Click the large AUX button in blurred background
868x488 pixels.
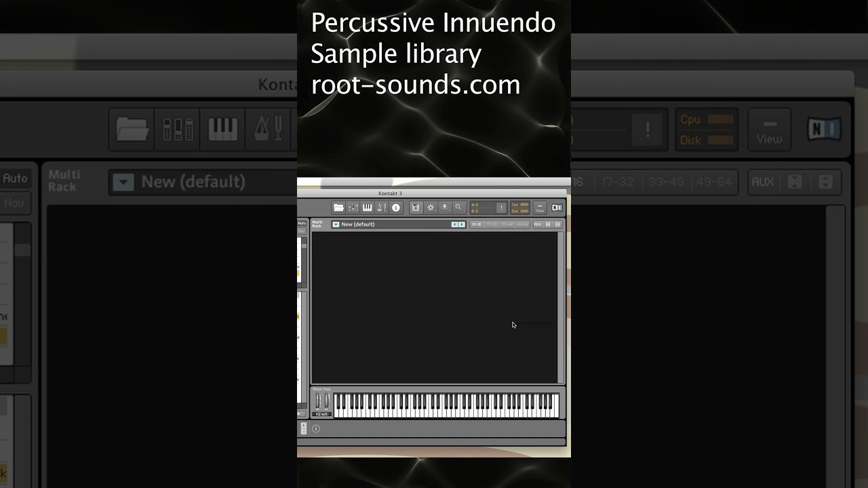(763, 182)
